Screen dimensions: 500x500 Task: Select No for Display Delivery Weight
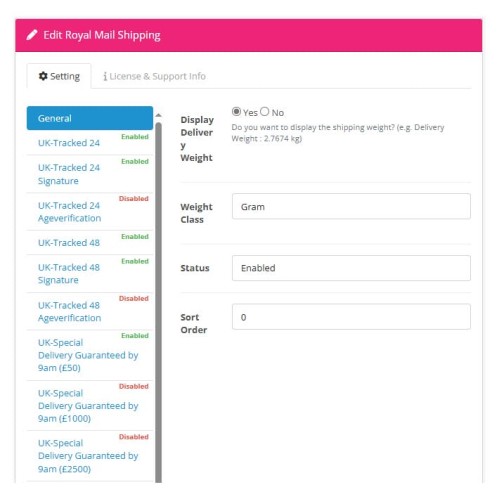tap(265, 111)
